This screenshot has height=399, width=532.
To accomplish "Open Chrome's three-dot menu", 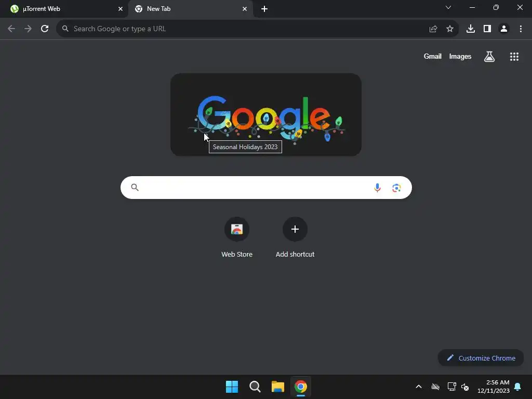I will pos(521,29).
